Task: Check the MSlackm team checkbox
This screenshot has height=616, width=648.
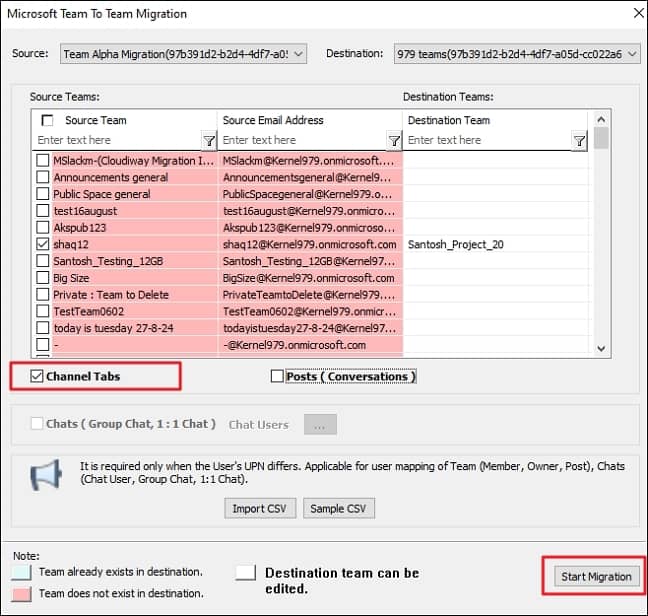Action: coord(43,160)
